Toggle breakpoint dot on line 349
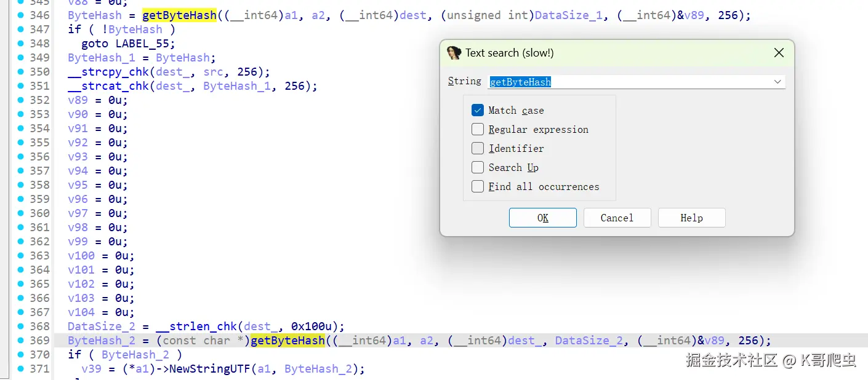Viewport: 868px width, 380px height. (x=21, y=57)
